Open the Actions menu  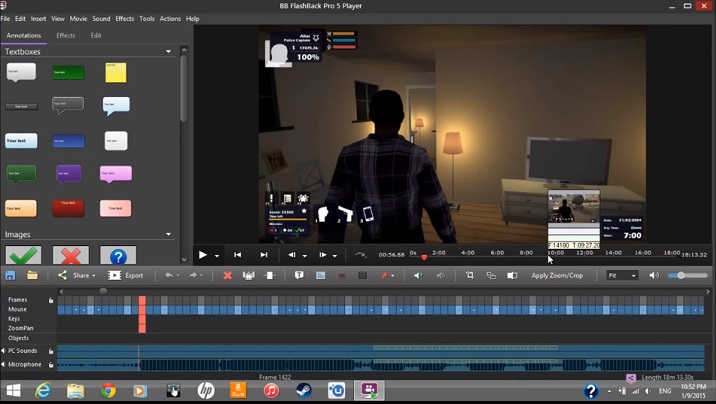[170, 19]
